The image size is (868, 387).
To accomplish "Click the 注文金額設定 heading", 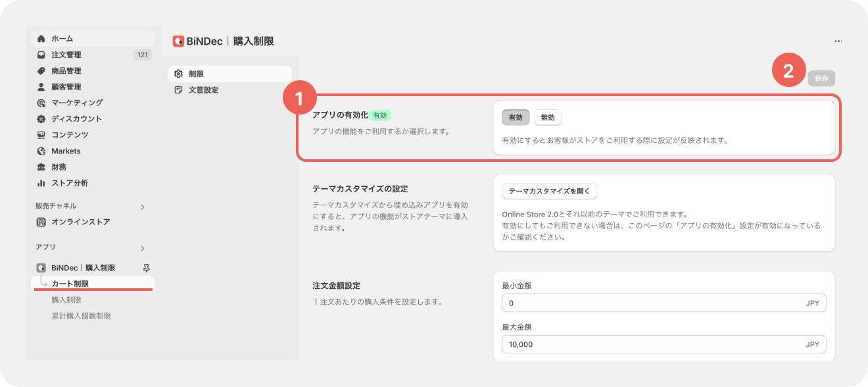I will pyautogui.click(x=336, y=286).
